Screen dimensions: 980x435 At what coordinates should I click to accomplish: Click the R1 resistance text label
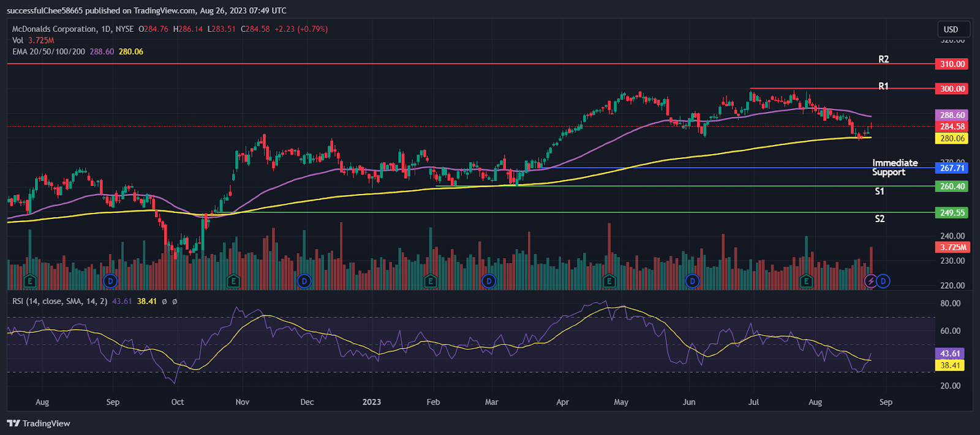coord(883,86)
